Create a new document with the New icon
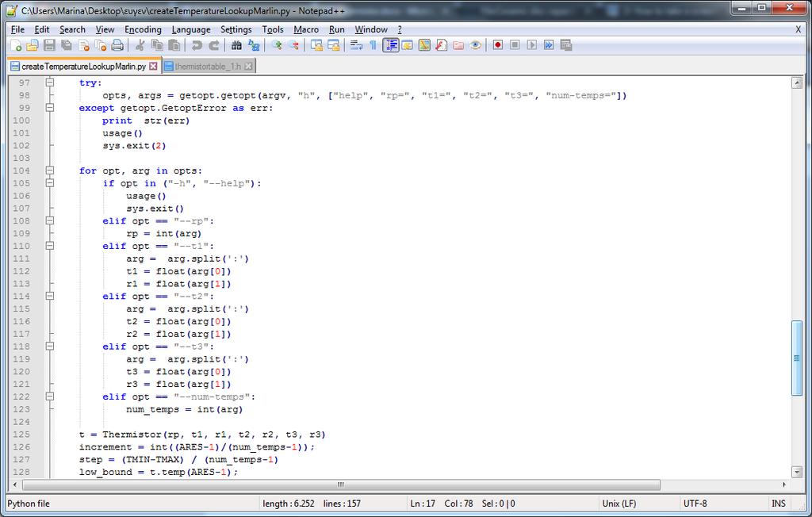The image size is (812, 517). pos(16,45)
